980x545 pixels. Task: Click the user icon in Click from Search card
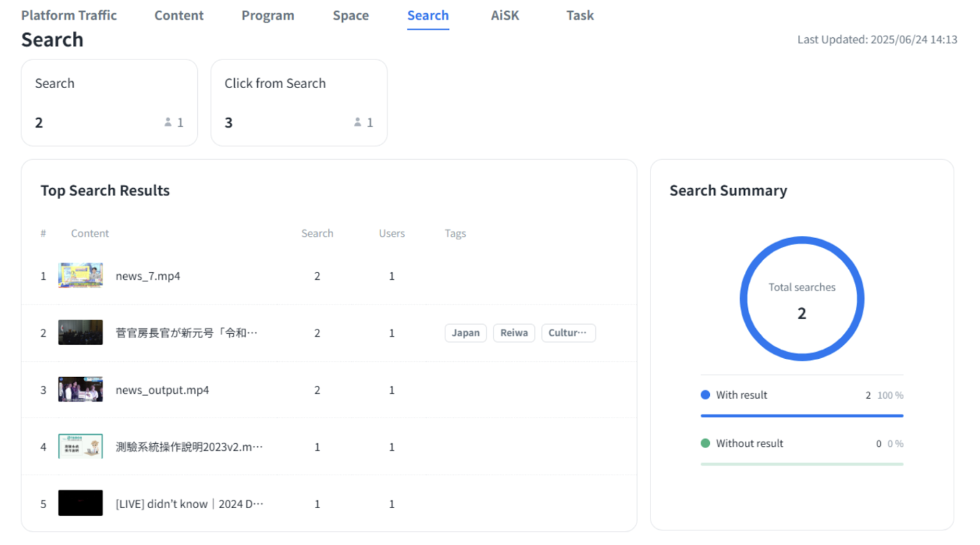(x=358, y=122)
